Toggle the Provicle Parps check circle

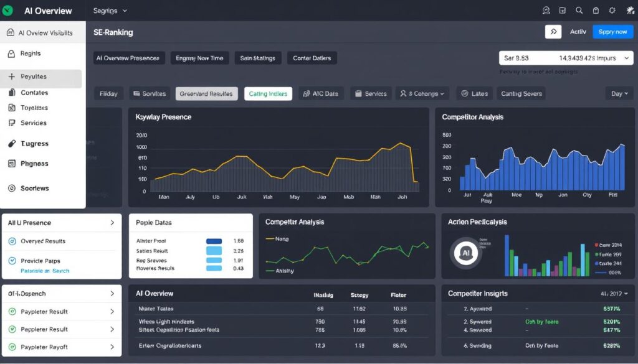12,261
